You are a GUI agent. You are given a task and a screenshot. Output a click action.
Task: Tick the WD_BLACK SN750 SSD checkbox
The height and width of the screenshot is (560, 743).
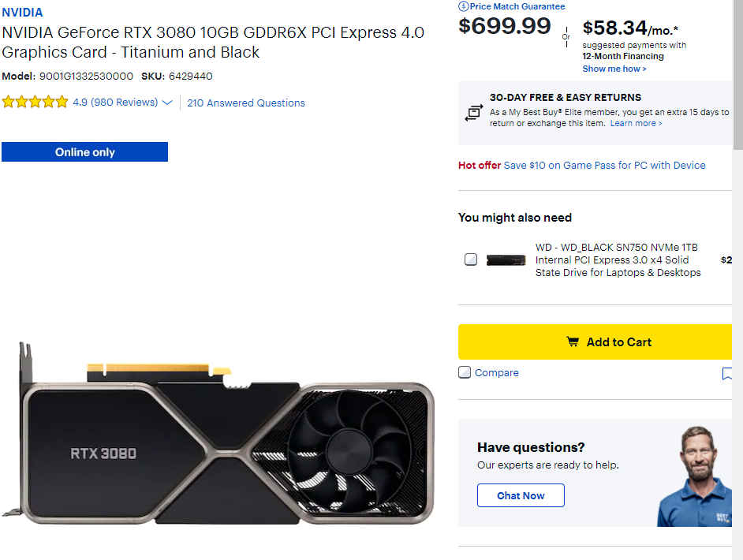coord(471,259)
